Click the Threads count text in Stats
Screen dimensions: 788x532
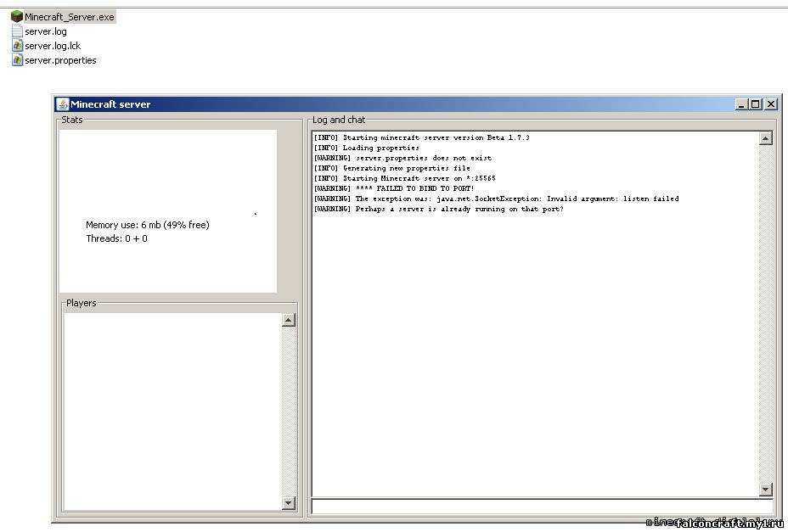(116, 238)
